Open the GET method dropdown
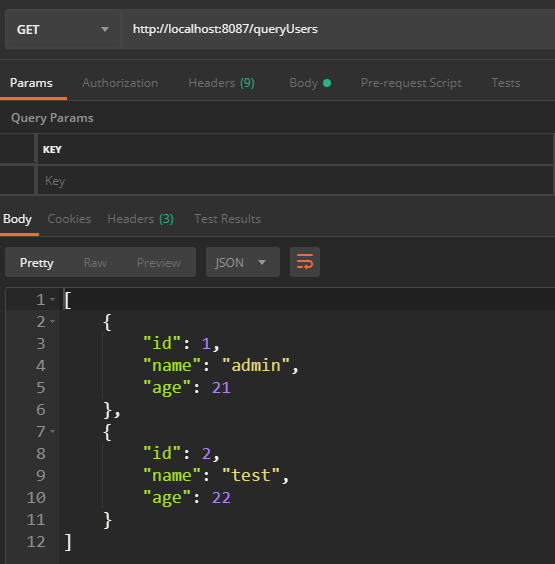Image resolution: width=555 pixels, height=564 pixels. (x=63, y=29)
